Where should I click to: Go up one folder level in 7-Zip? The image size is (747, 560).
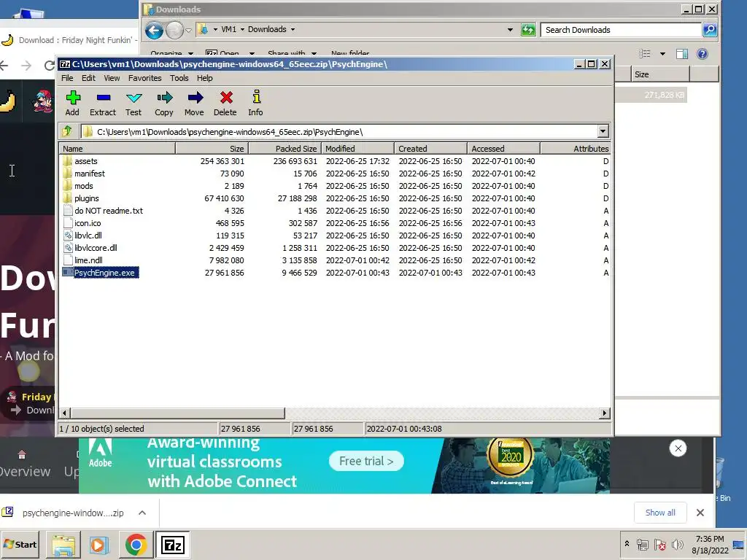click(67, 131)
